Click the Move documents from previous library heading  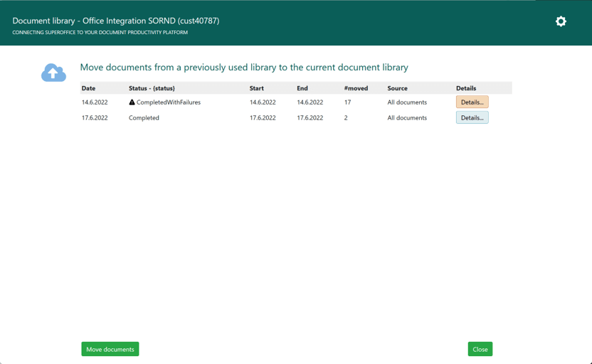tap(244, 67)
